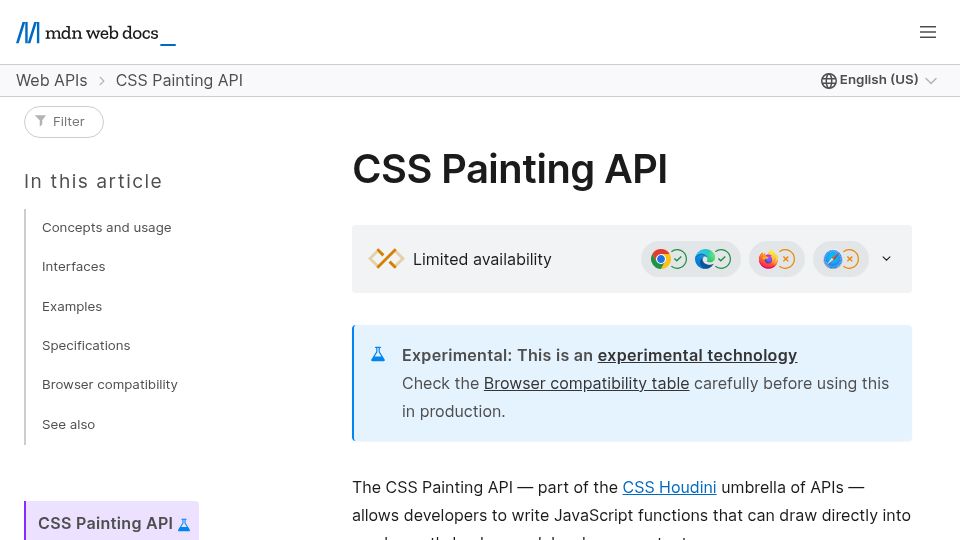Open the Browser compatibility table link
This screenshot has height=540, width=960.
586,384
